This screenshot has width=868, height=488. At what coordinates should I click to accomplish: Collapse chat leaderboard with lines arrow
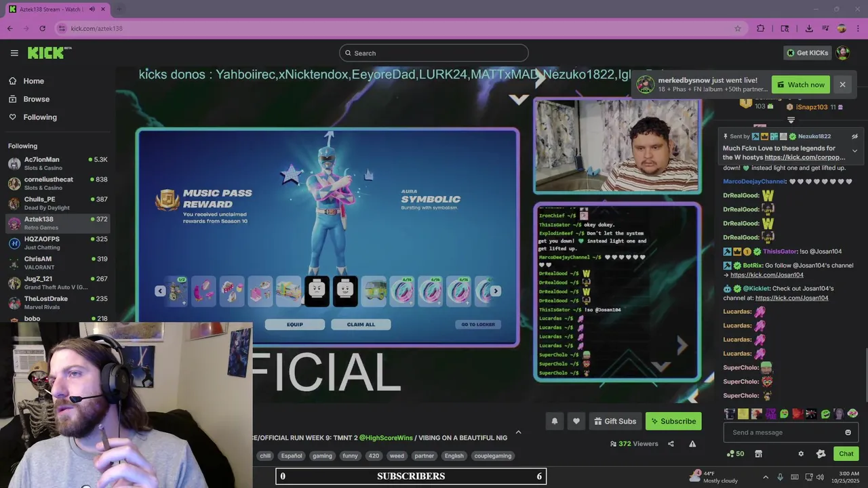[x=791, y=120]
